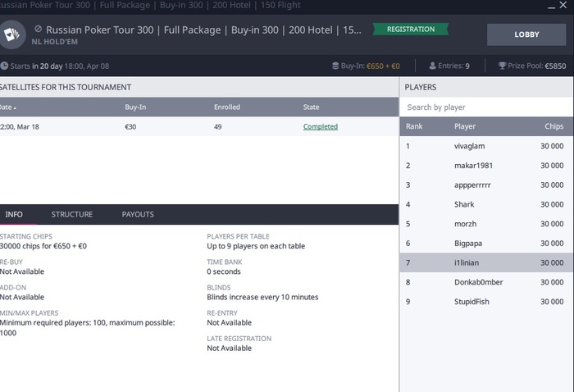Select highlighted player i1linian row
The width and height of the screenshot is (574, 392).
(x=486, y=262)
